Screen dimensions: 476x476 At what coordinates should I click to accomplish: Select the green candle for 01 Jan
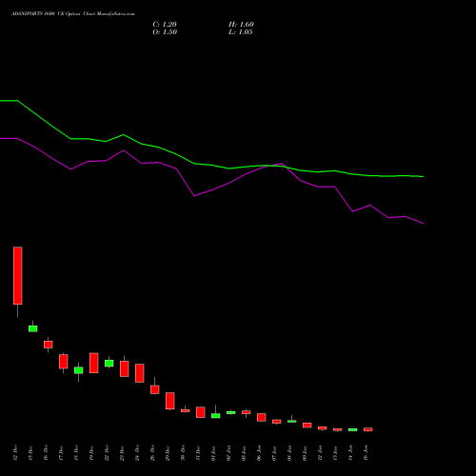click(216, 416)
